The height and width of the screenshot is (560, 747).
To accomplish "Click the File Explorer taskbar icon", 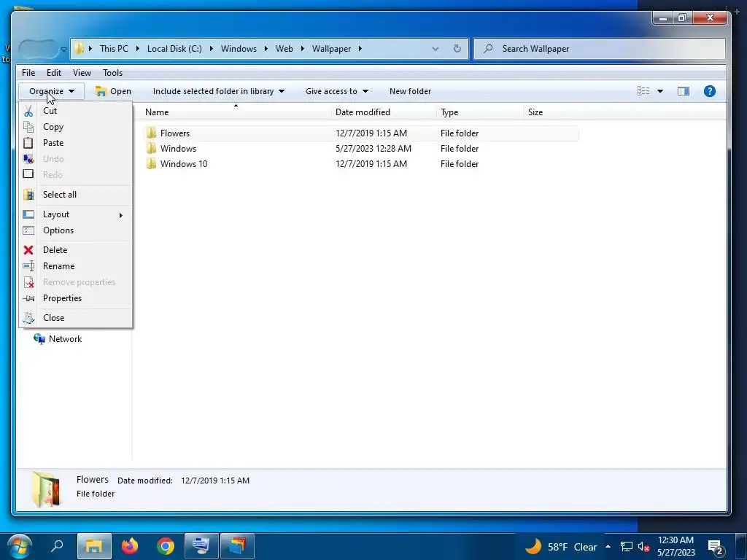I will tap(94, 545).
